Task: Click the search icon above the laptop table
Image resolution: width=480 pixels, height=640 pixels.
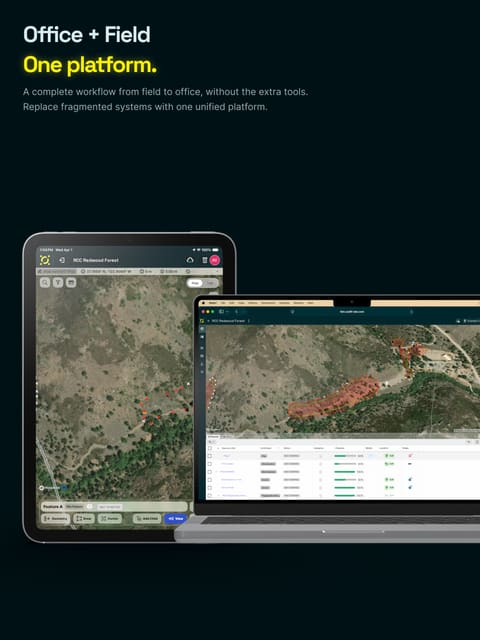Action: pos(211,442)
